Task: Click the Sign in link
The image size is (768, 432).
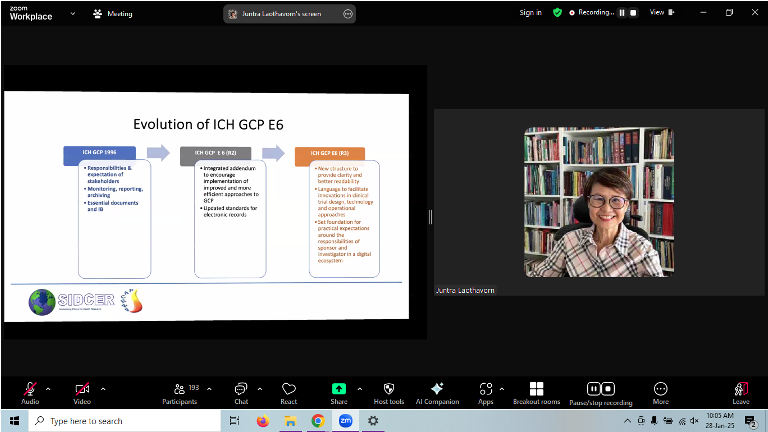Action: [x=530, y=13]
